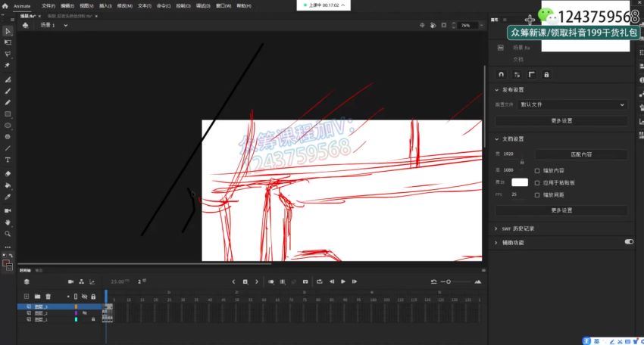
Task: Select the Fluid Brush tool
Action: pyautogui.click(x=8, y=79)
